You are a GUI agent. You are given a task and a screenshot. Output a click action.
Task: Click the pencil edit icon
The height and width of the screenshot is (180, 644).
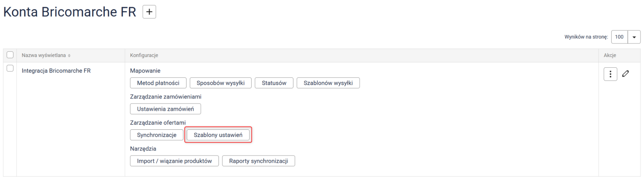(625, 74)
